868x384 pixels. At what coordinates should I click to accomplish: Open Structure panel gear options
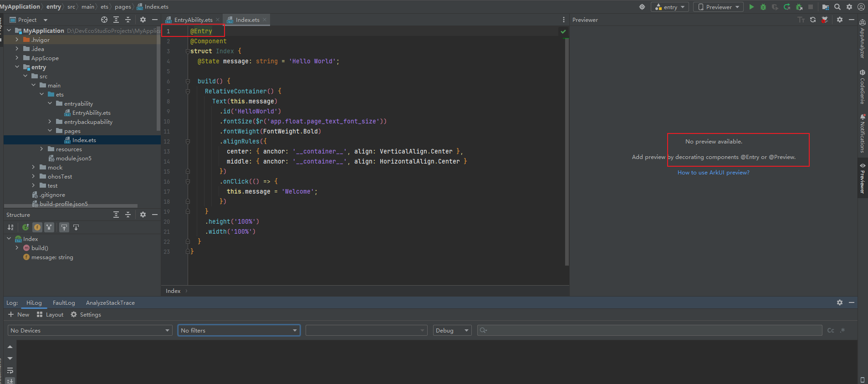[143, 215]
